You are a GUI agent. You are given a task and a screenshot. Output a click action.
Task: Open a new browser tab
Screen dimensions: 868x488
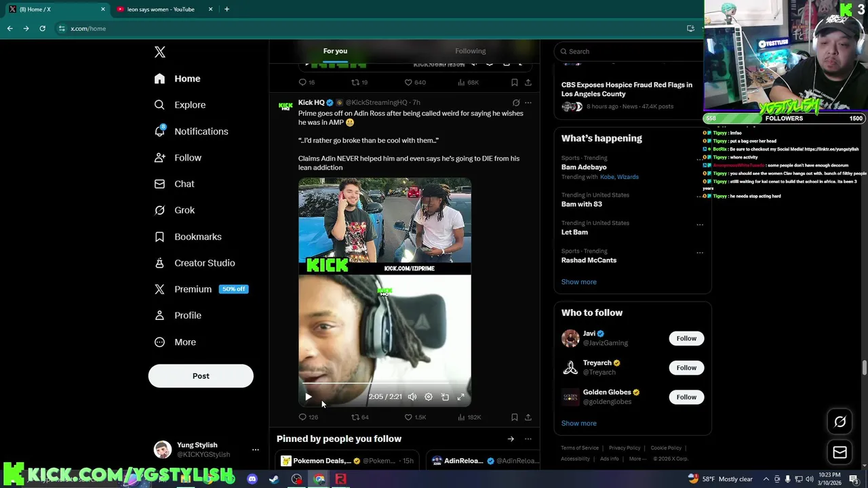pyautogui.click(x=226, y=9)
